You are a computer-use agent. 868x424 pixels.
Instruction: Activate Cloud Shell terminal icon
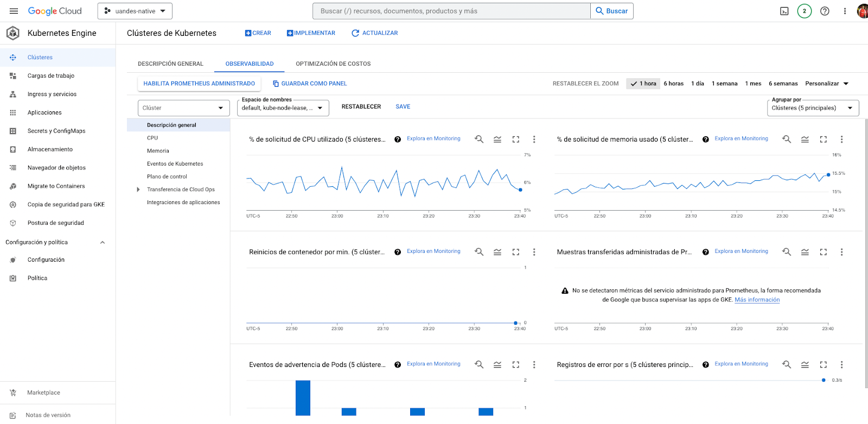pyautogui.click(x=784, y=11)
